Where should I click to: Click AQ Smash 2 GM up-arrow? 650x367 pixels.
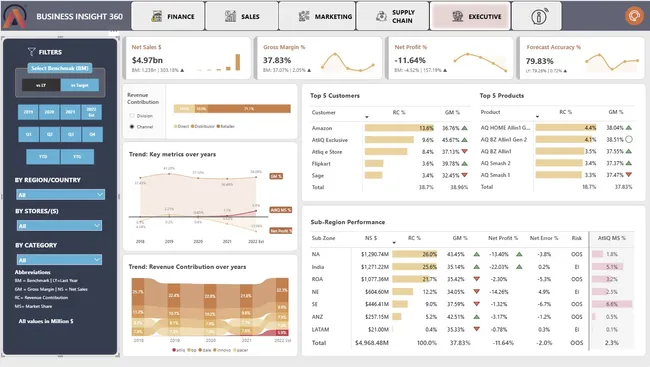pos(629,163)
